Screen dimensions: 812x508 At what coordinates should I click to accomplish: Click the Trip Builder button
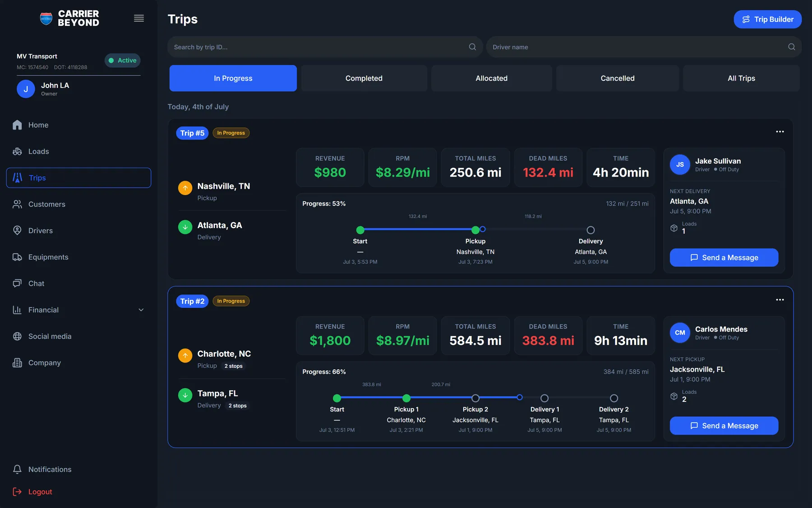tap(767, 19)
